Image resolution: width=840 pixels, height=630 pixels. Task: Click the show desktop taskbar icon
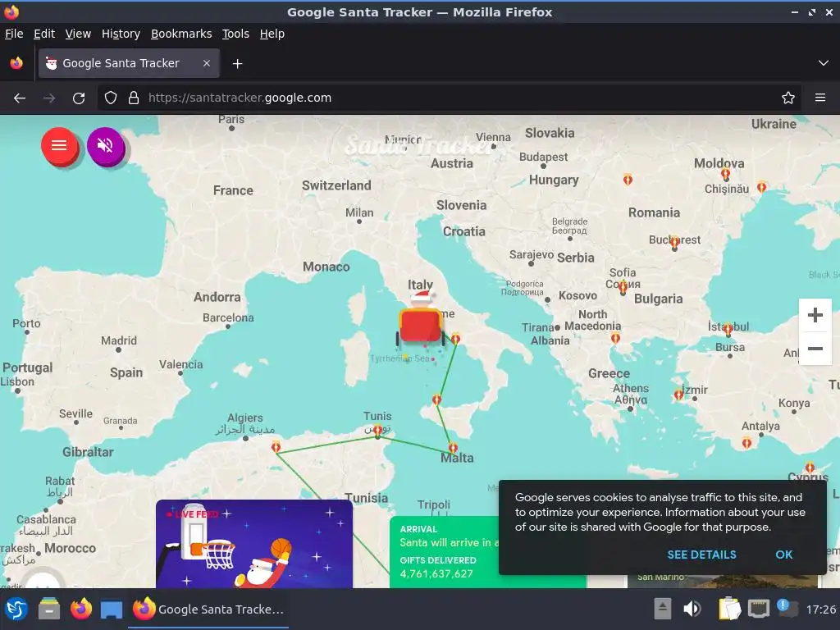tap(111, 609)
